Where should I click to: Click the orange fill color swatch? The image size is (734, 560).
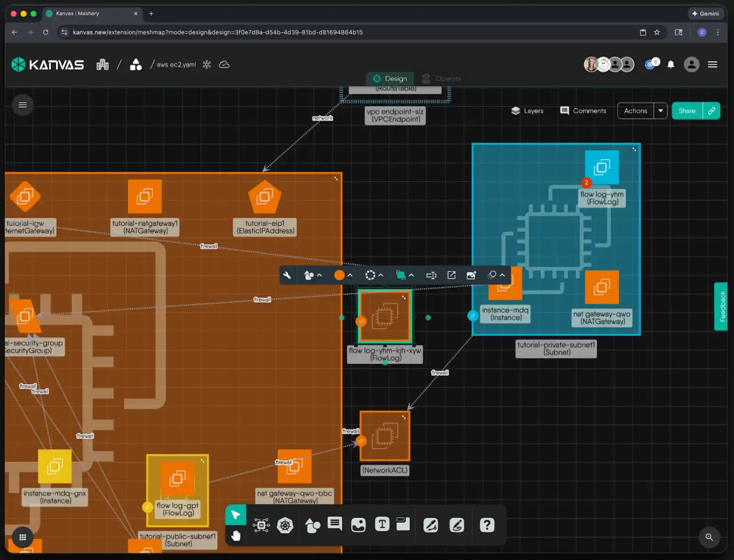339,275
